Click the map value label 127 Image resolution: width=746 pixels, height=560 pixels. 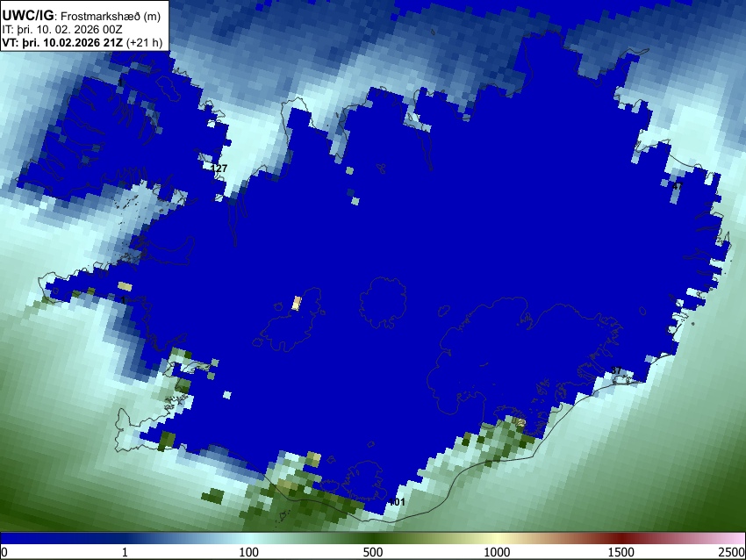(x=219, y=169)
